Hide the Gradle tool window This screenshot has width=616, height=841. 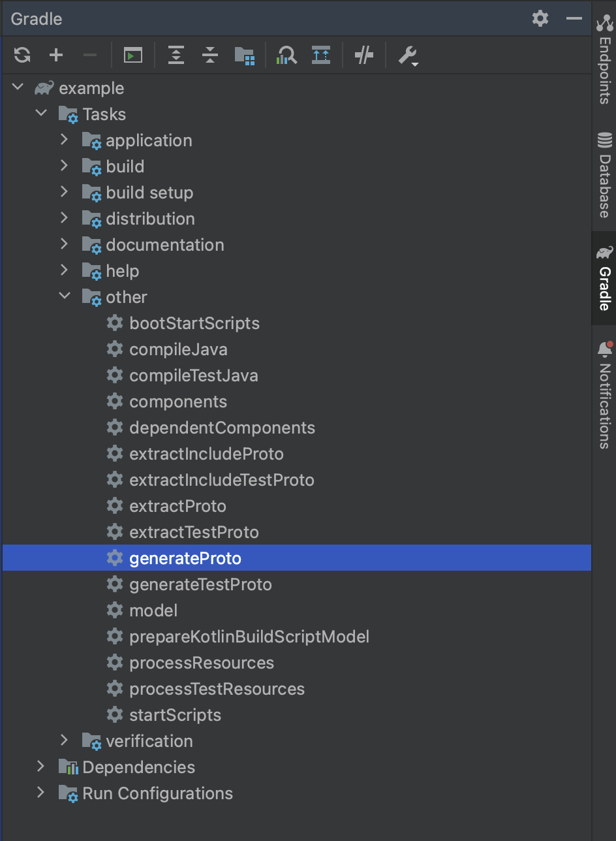click(x=574, y=18)
